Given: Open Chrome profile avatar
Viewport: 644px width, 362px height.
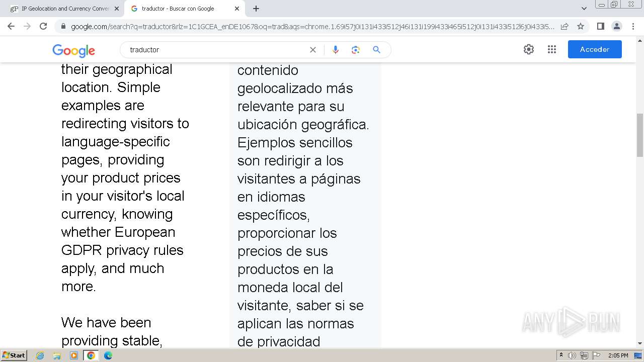Looking at the screenshot, I should (616, 26).
